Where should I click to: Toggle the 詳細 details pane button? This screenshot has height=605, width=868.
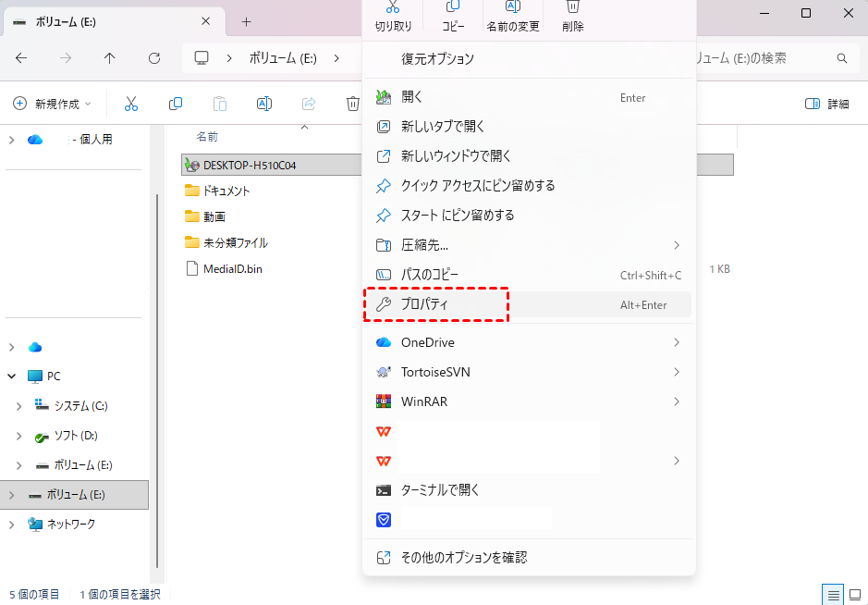pyautogui.click(x=826, y=105)
